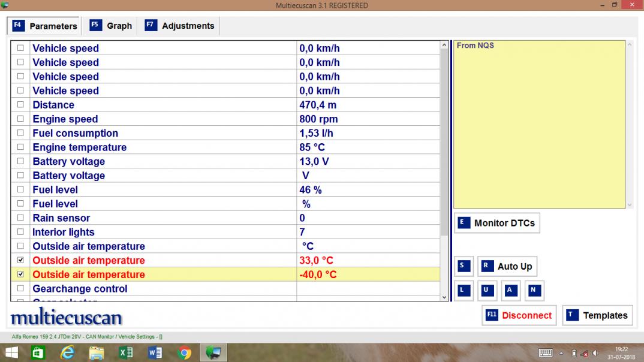Viewport: 644px width, 362px height.
Task: Click the Monitor DTCs button
Action: [x=497, y=223]
